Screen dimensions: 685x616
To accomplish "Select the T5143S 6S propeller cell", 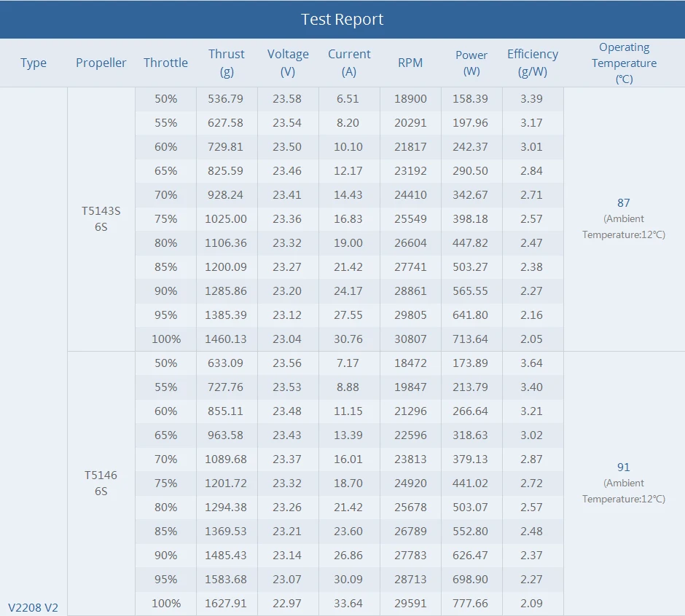I will (x=101, y=219).
